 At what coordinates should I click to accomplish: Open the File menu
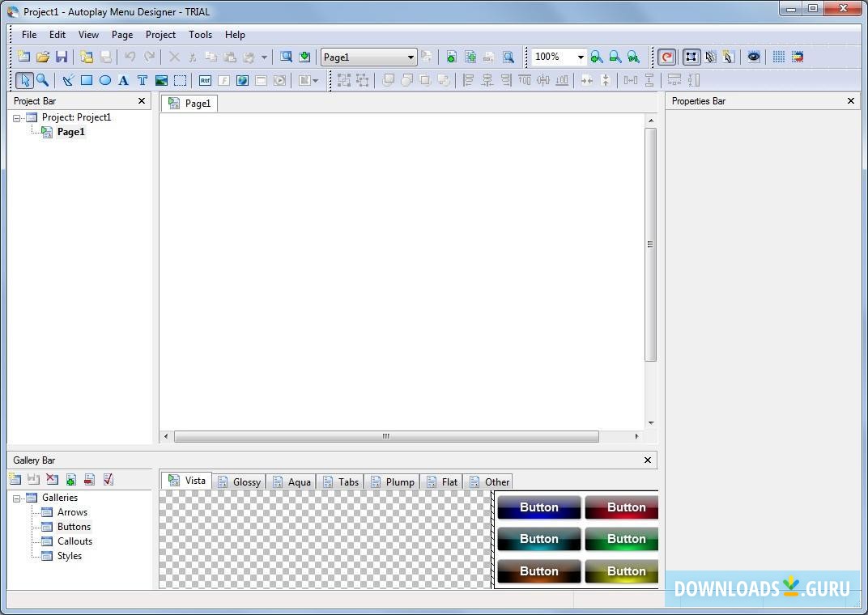pyautogui.click(x=29, y=34)
